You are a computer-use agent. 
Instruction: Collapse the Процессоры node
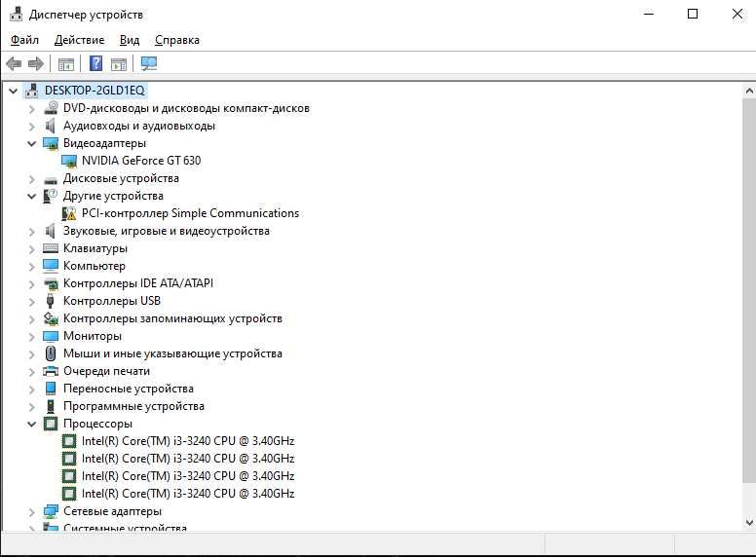click(32, 424)
